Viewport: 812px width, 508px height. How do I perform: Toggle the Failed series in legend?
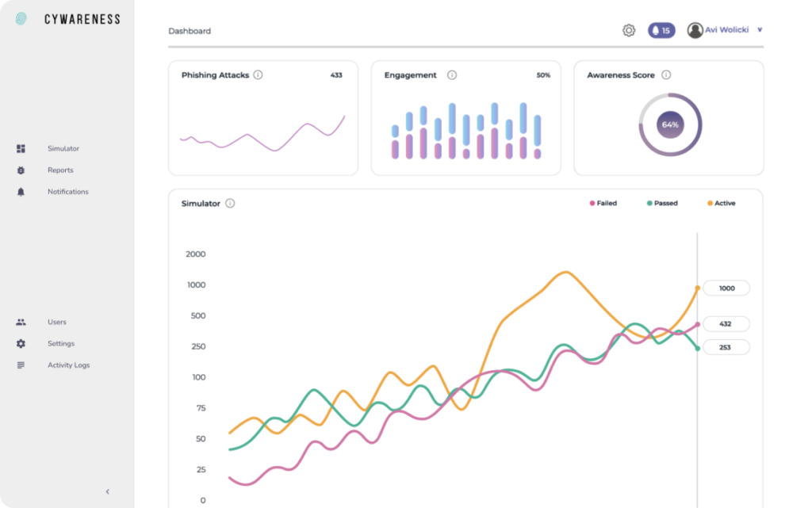pos(603,204)
